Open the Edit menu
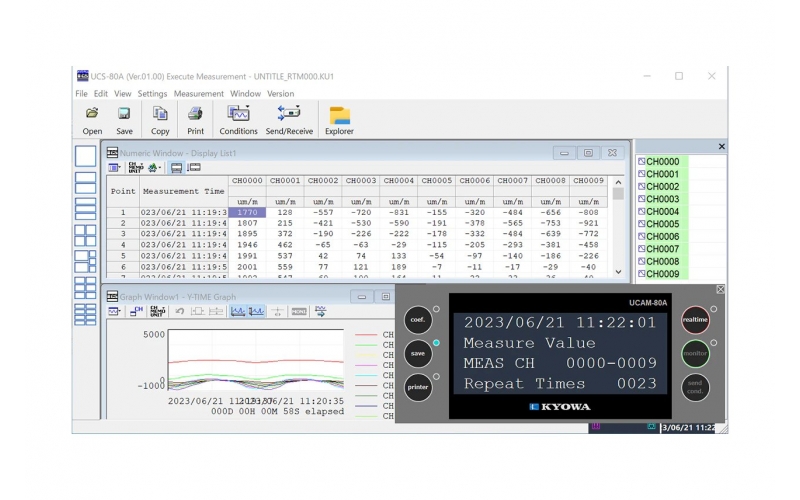This screenshot has width=800, height=500. pyautogui.click(x=101, y=94)
